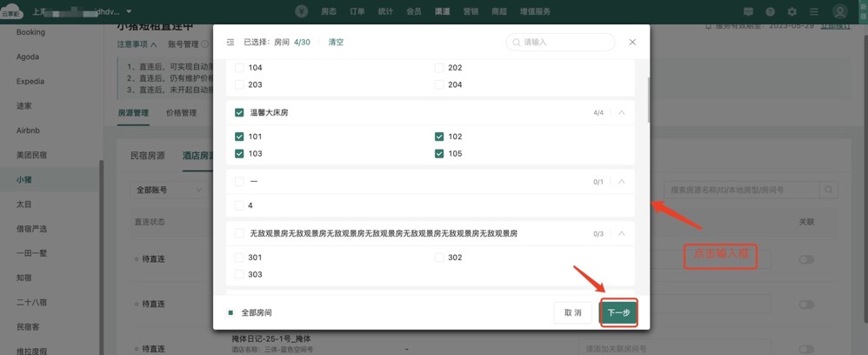Click the hamburger list icon in top bar

(x=813, y=12)
